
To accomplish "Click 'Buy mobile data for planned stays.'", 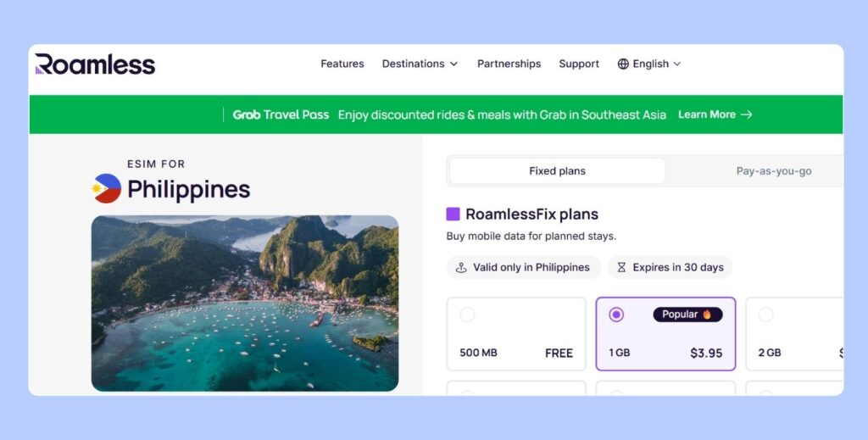I will click(x=531, y=237).
